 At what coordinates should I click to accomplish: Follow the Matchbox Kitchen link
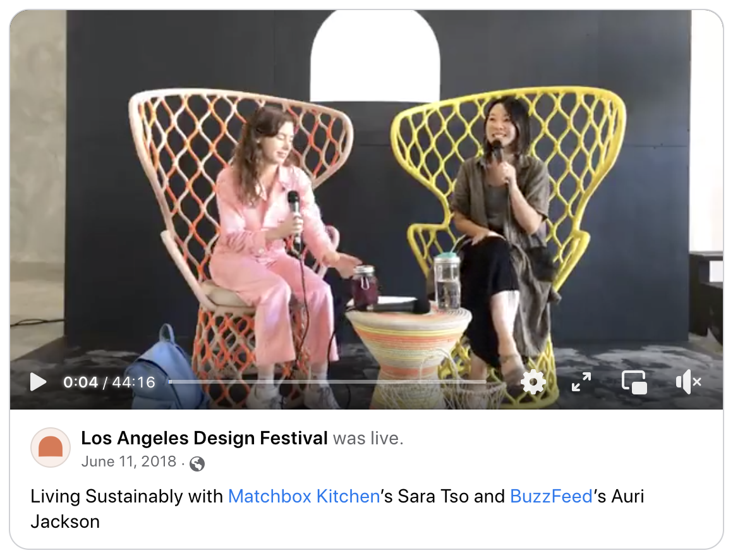click(304, 496)
